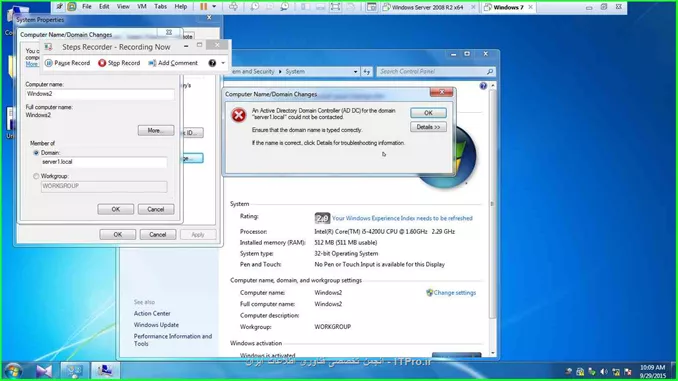Viewport: 678px width, 381px height.
Task: Click the More button under computer name
Action: pyautogui.click(x=156, y=130)
